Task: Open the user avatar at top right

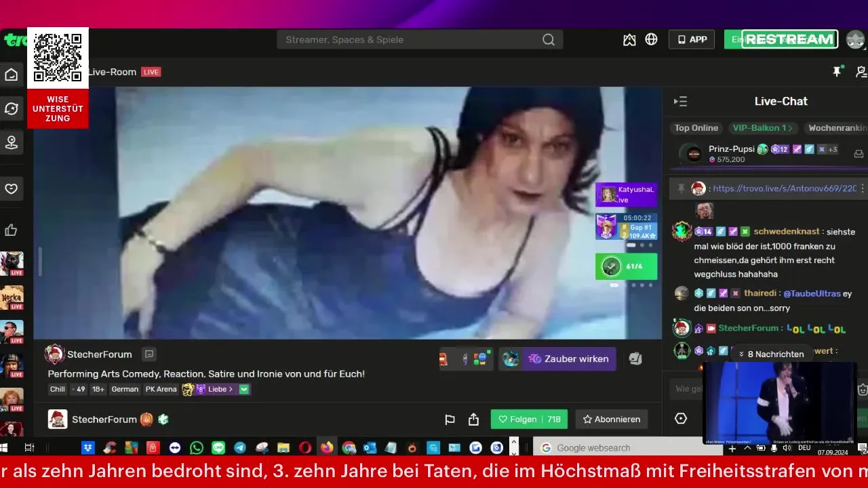Action: click(x=856, y=39)
